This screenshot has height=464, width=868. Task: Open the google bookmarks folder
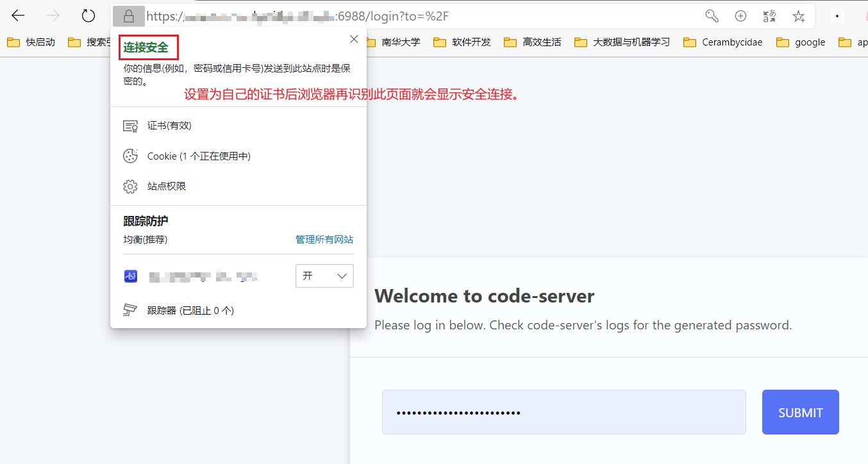[x=801, y=42]
